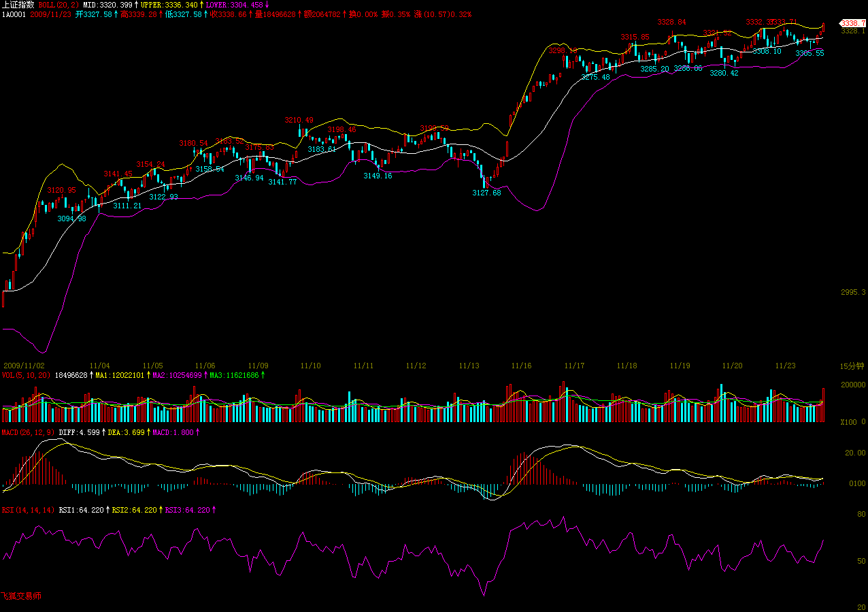Click the 11/09 date axis label
The width and height of the screenshot is (868, 612).
point(258,366)
